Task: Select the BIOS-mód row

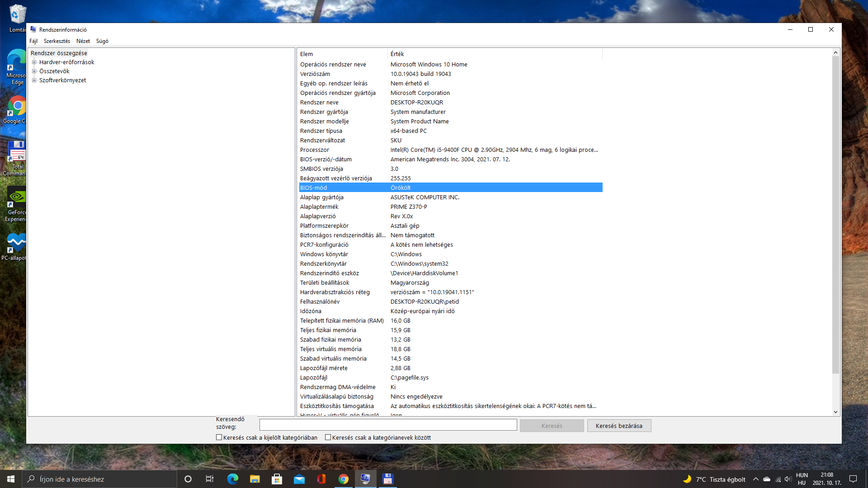Action: (450, 188)
